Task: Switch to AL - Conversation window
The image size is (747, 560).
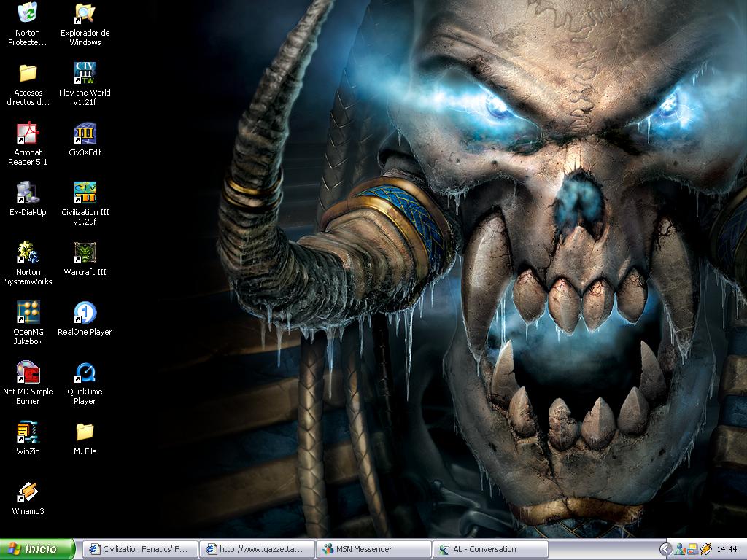Action: [491, 549]
